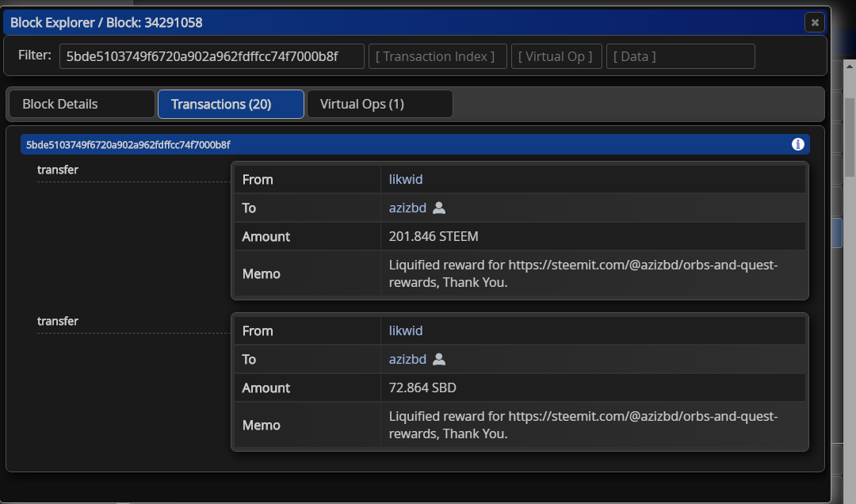Screen dimensions: 856x504
Task: Click the user icon beside azizbd in the second transfer
Action: tap(439, 359)
